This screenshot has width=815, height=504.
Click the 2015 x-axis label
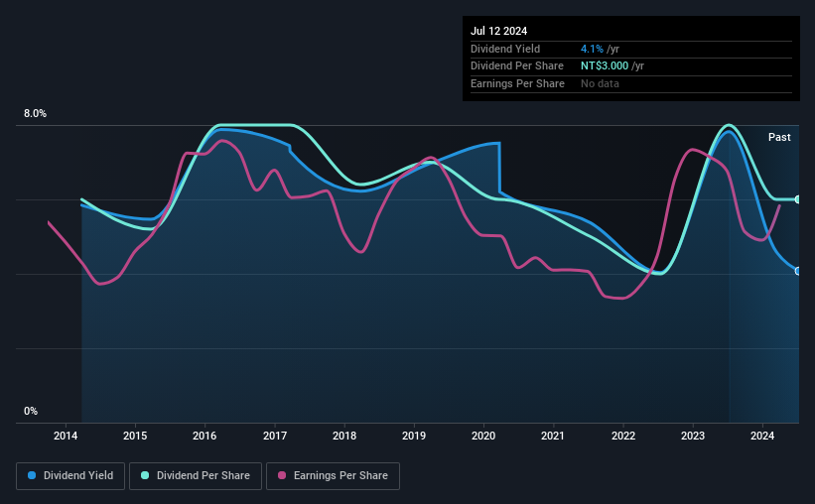coord(135,436)
